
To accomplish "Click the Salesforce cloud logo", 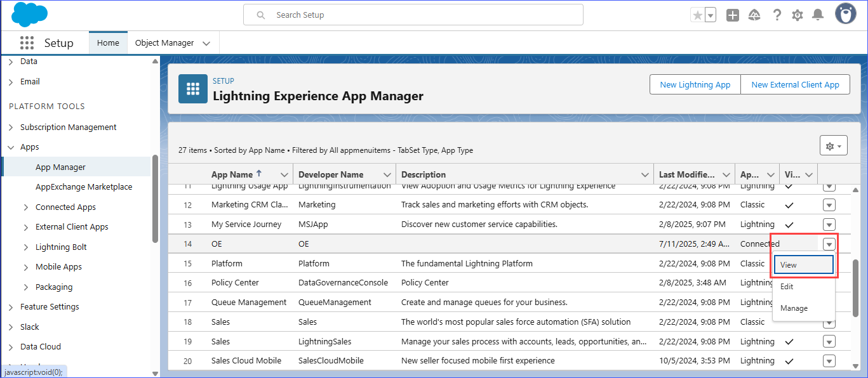I will (x=29, y=15).
